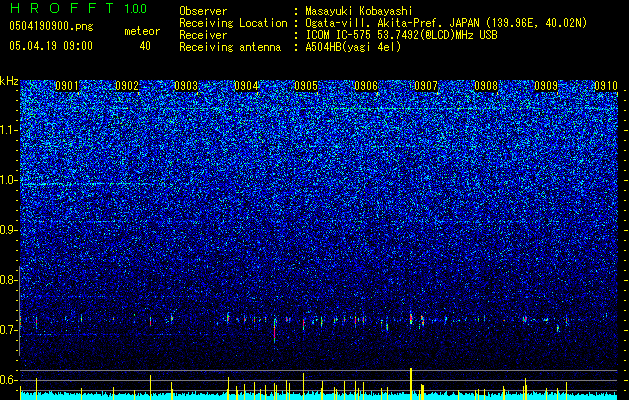Click the Receiving antenna label
The width and height of the screenshot is (629, 400).
coord(230,47)
